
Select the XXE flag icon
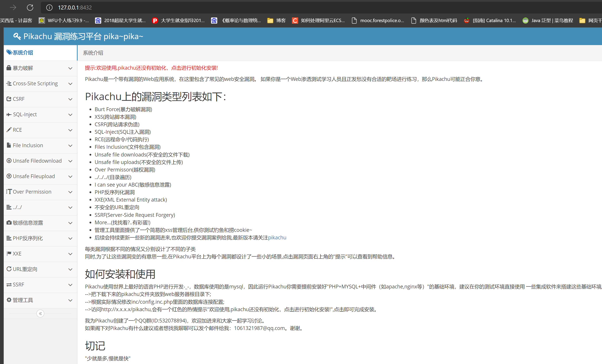tap(9, 253)
